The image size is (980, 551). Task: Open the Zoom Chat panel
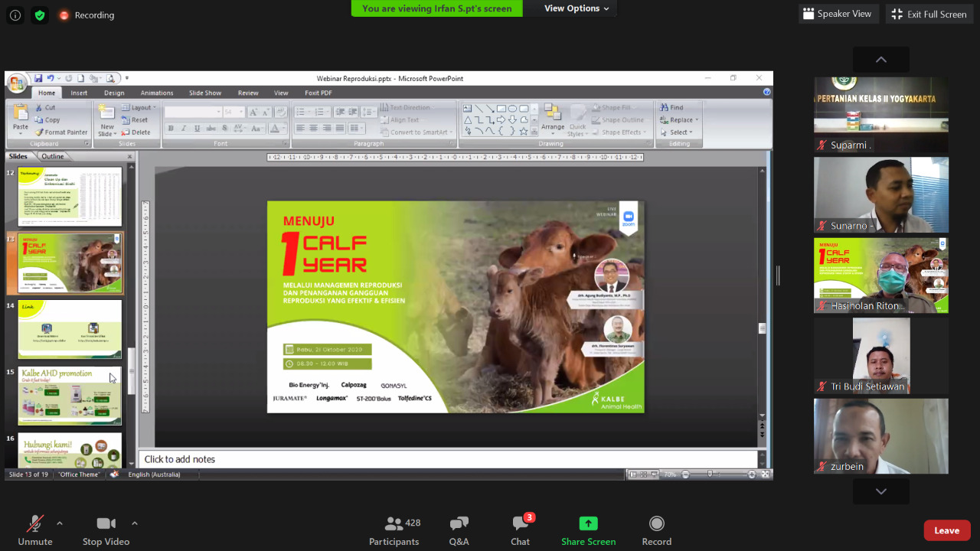[521, 530]
